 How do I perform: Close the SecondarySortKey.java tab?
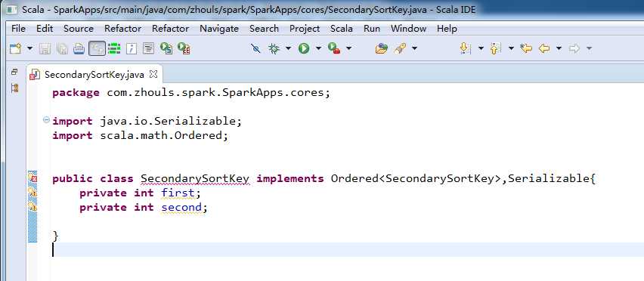pyautogui.click(x=153, y=74)
